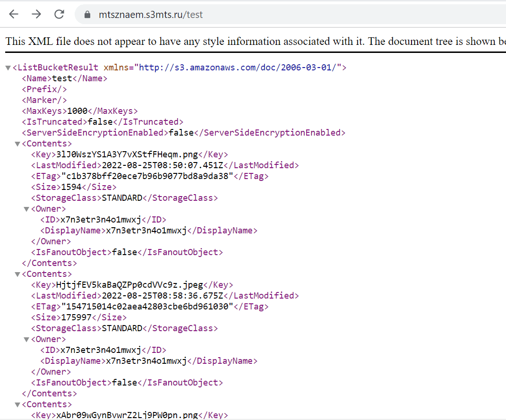Click the Size value 175997
The image size is (506, 420).
click(77, 317)
